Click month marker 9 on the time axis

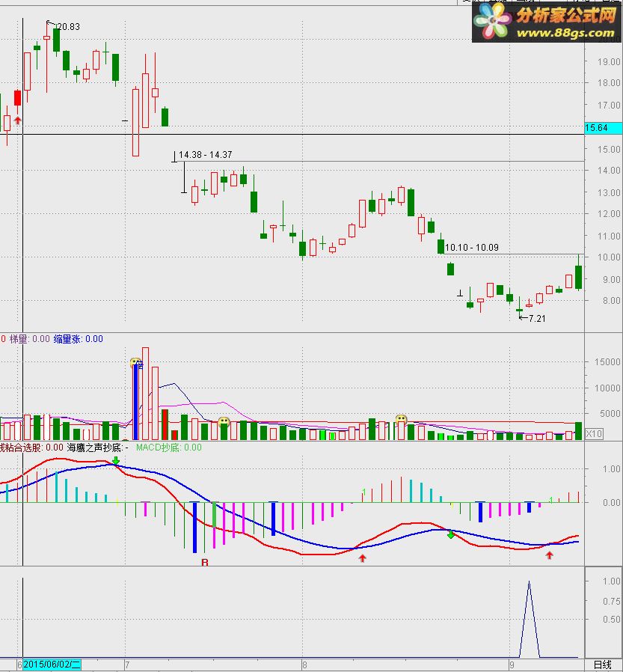(512, 665)
